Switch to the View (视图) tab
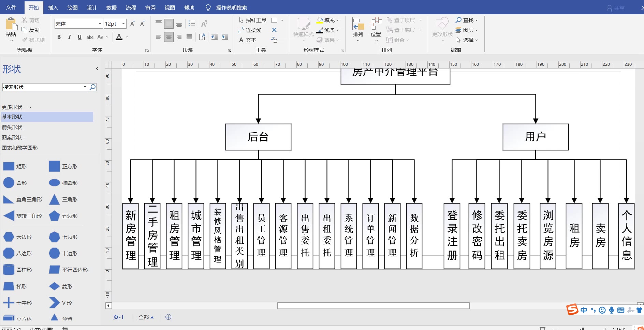Image resolution: width=644 pixels, height=330 pixels. pyautogui.click(x=170, y=7)
